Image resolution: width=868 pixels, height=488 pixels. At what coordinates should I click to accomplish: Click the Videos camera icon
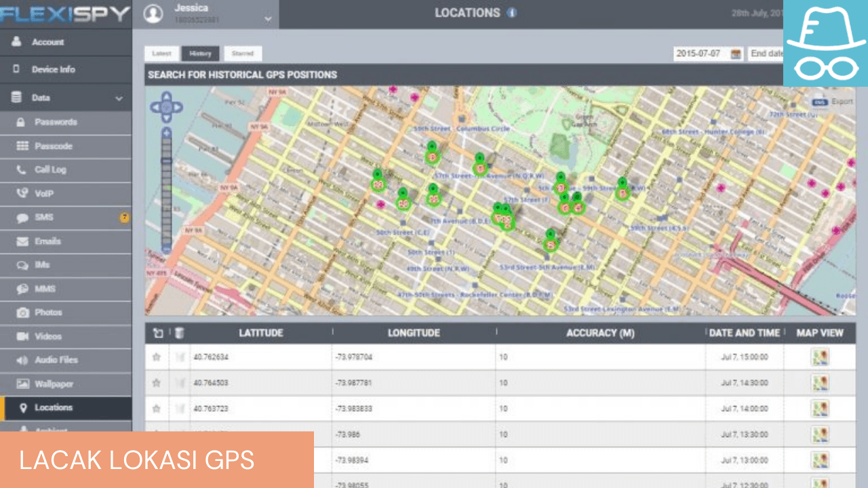pyautogui.click(x=22, y=336)
